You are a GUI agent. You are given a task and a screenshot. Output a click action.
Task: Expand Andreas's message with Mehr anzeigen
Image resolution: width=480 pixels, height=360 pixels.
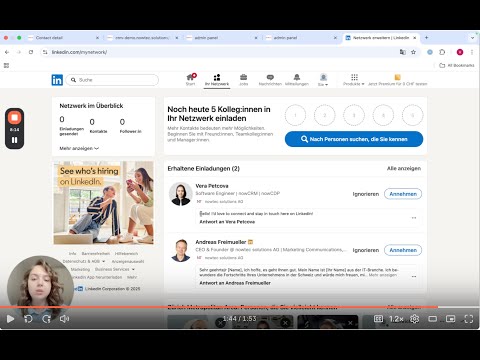coord(383,275)
